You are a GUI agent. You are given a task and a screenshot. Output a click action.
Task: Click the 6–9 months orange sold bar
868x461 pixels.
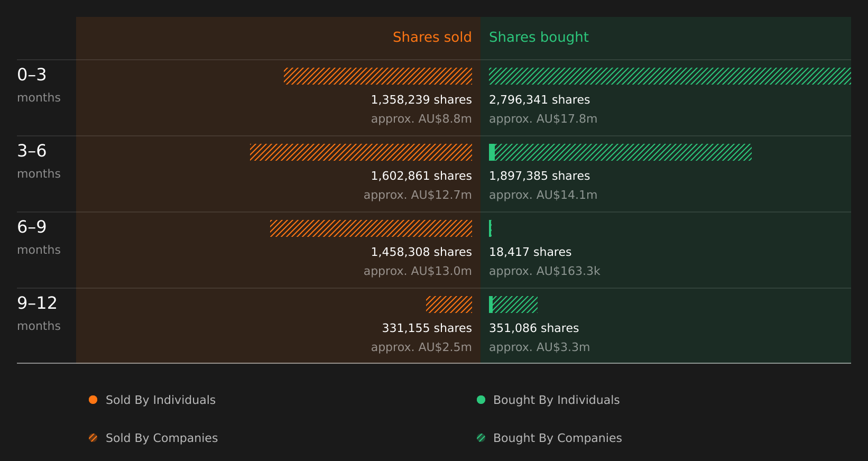click(x=371, y=228)
